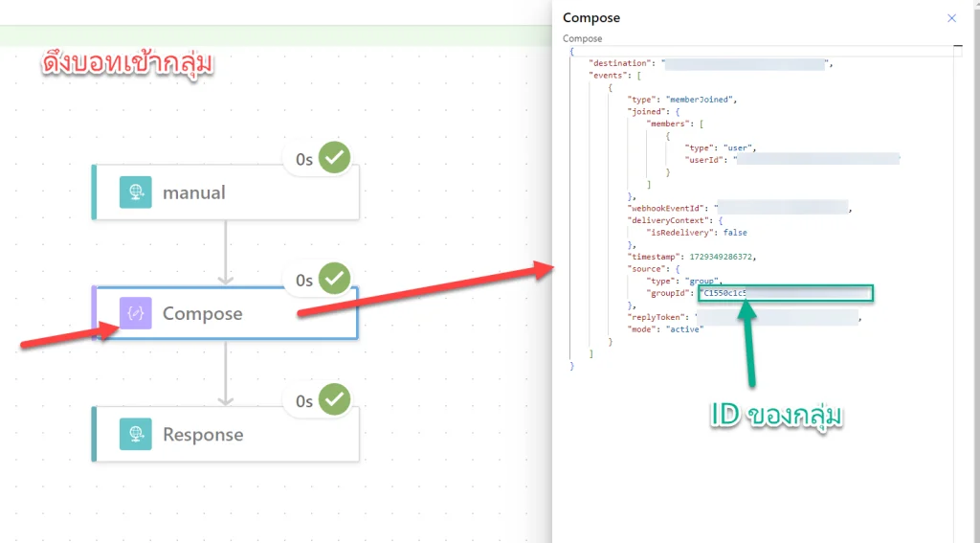Click the collapse bar atop the JSON box
Image resolution: width=980 pixels, height=543 pixels.
[x=957, y=46]
